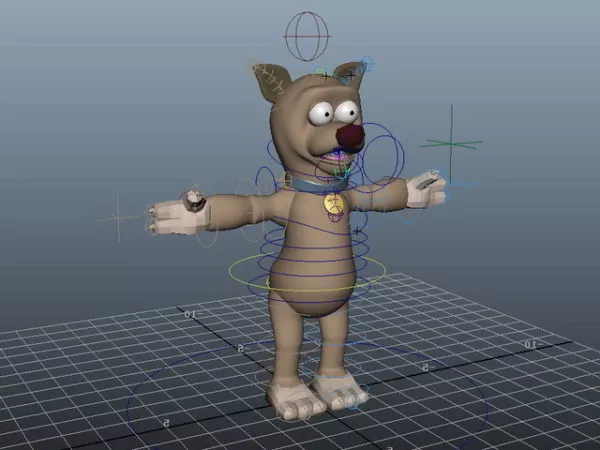Click the character's belly

(311, 282)
